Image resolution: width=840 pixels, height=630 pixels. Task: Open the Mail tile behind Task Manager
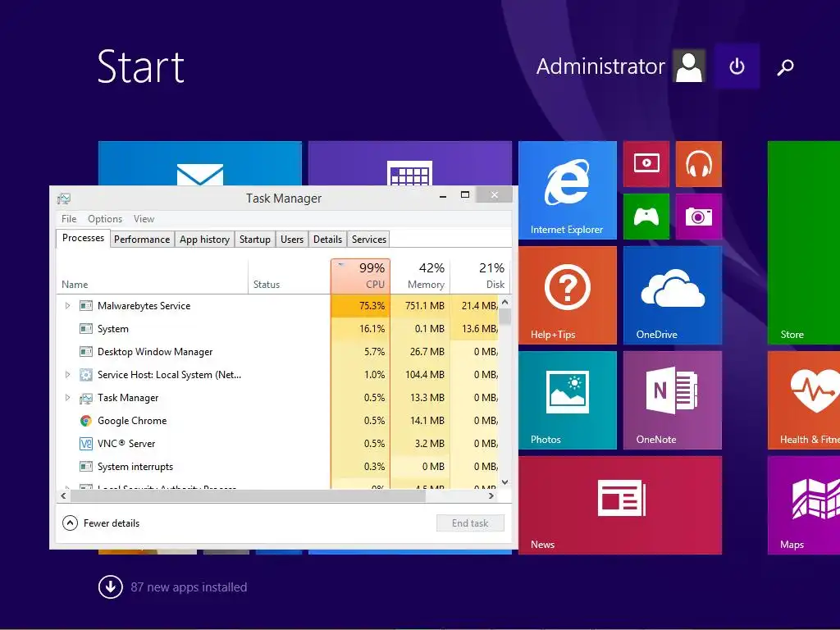point(200,163)
